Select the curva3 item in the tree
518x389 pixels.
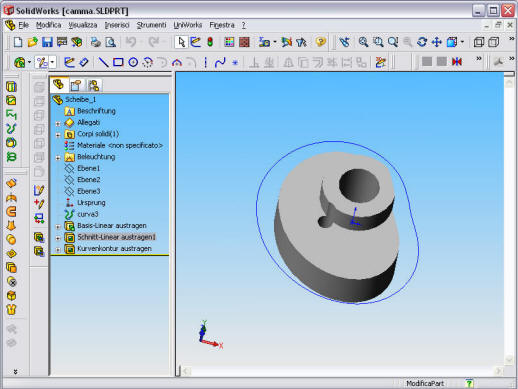pos(88,214)
